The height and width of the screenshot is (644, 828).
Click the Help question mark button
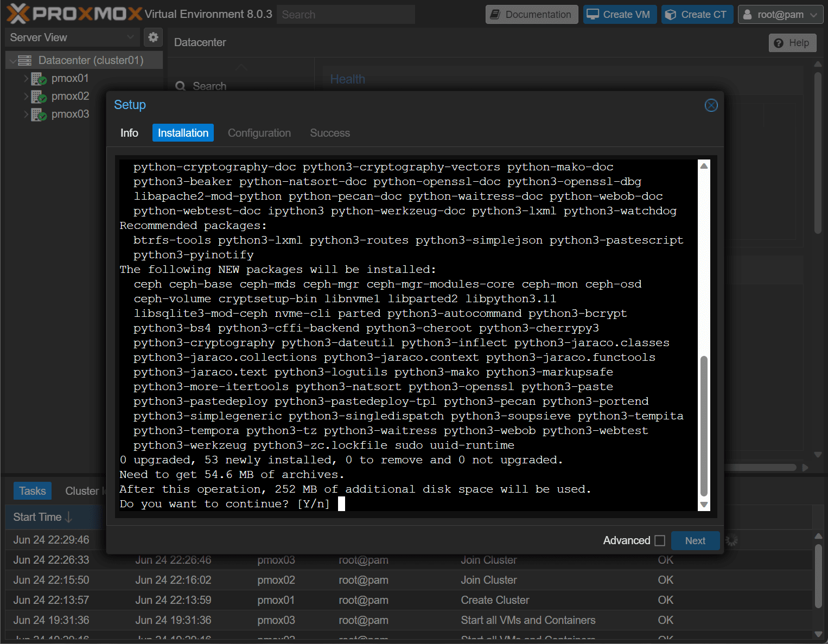[792, 43]
